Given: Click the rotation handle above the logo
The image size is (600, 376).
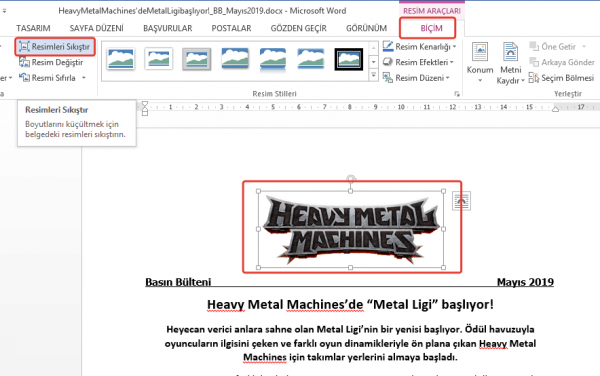Looking at the screenshot, I should click(351, 178).
